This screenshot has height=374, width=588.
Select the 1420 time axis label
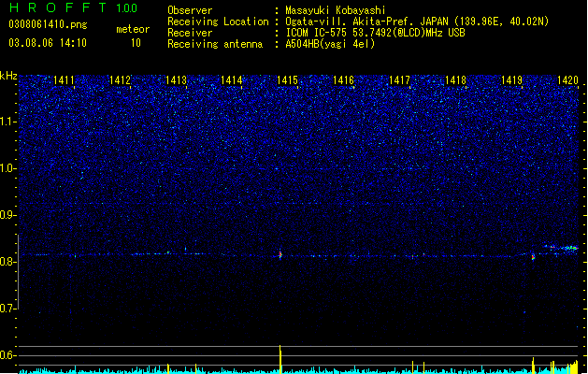[567, 80]
